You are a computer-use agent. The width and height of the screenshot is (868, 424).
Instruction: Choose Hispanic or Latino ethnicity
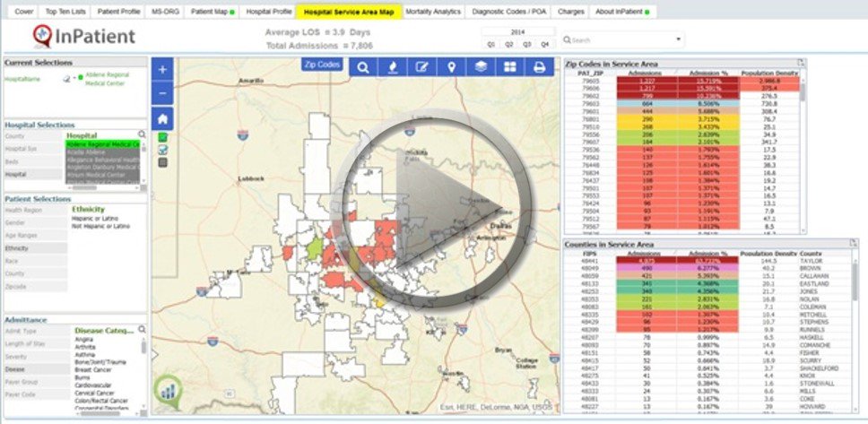click(x=95, y=219)
